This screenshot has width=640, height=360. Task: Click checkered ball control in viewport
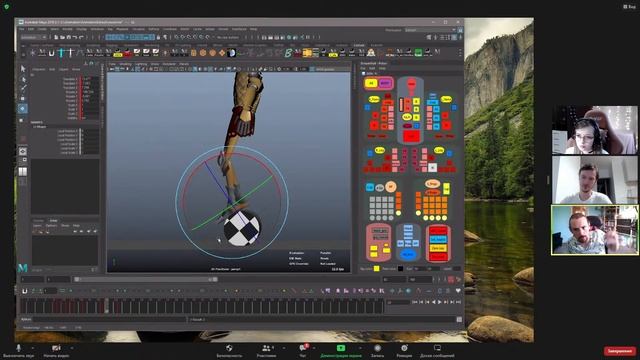[241, 229]
